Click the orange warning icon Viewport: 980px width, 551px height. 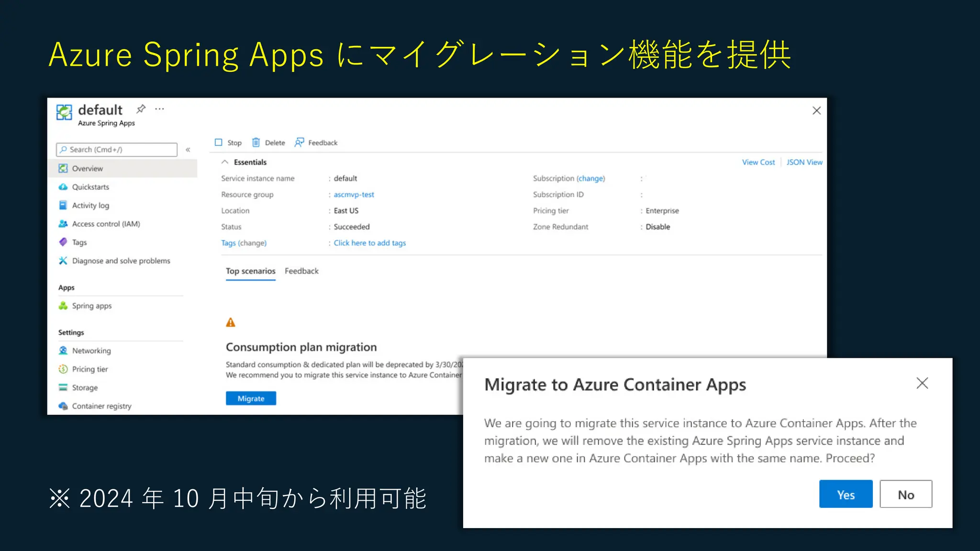(231, 323)
